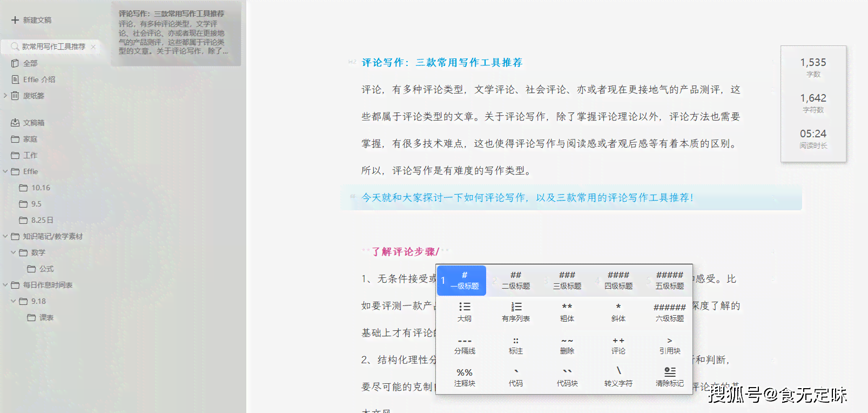Viewport: 868px width, 413px height.
Task: Collapse the Effie folder chevron
Action: pos(5,171)
